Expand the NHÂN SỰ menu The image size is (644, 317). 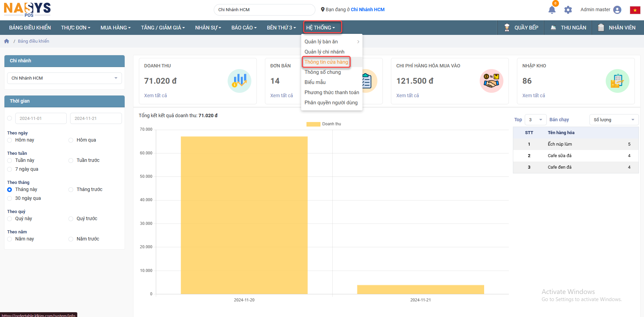(208, 28)
